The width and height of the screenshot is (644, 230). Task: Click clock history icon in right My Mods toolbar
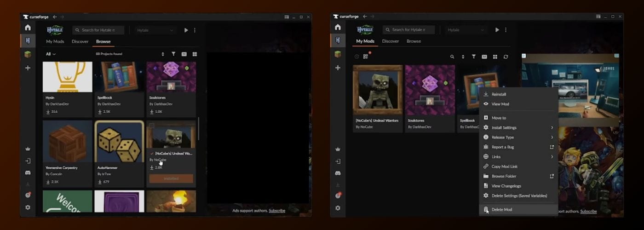tap(357, 57)
